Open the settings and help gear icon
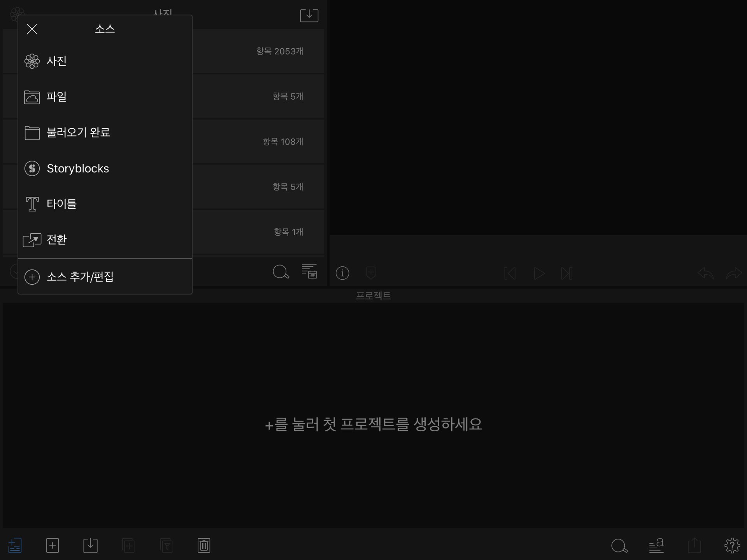The image size is (747, 560). [732, 545]
